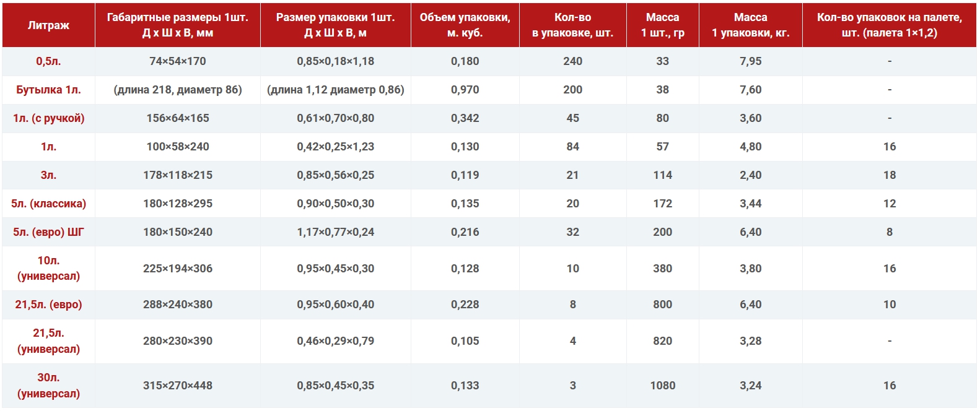
Task: Click the 315×270×448 dimensions cell
Action: click(178, 386)
